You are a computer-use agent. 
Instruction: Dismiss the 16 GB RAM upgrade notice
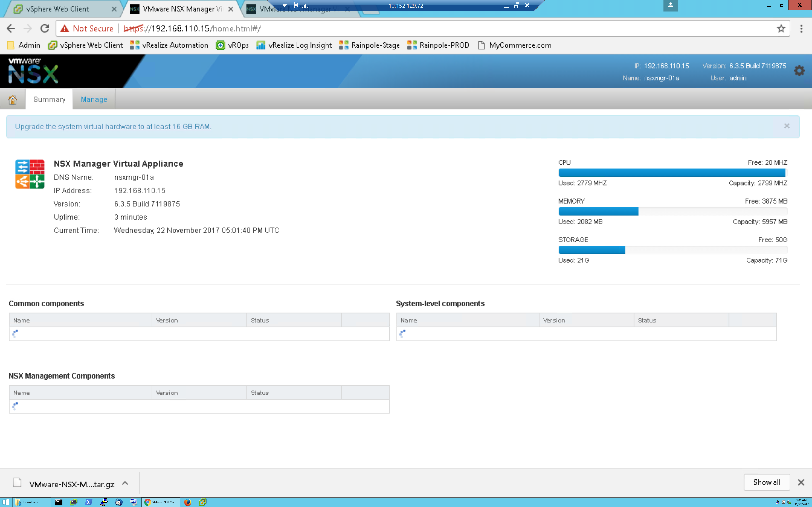(x=786, y=126)
